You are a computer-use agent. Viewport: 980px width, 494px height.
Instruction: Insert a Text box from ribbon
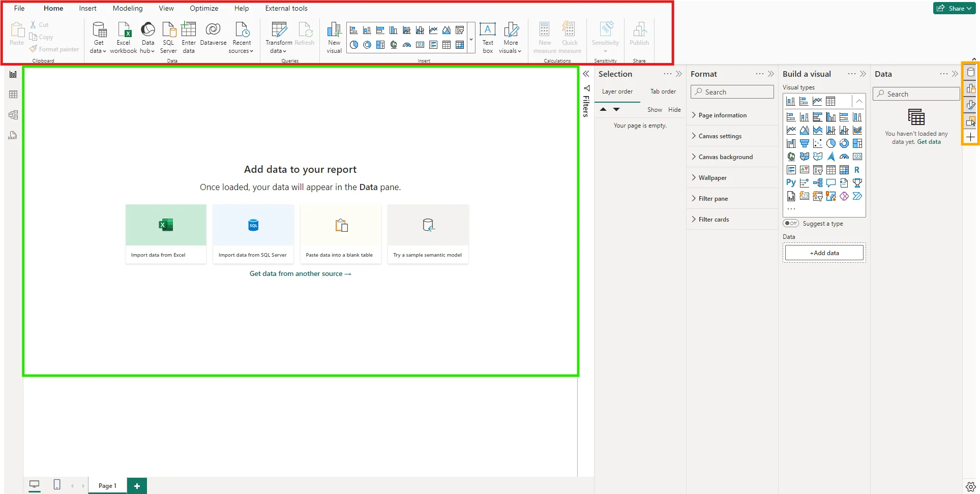[x=488, y=37]
